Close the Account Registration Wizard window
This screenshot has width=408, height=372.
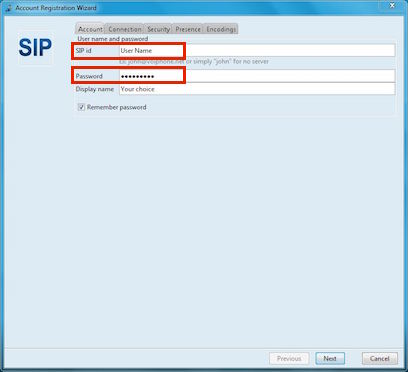pos(392,6)
